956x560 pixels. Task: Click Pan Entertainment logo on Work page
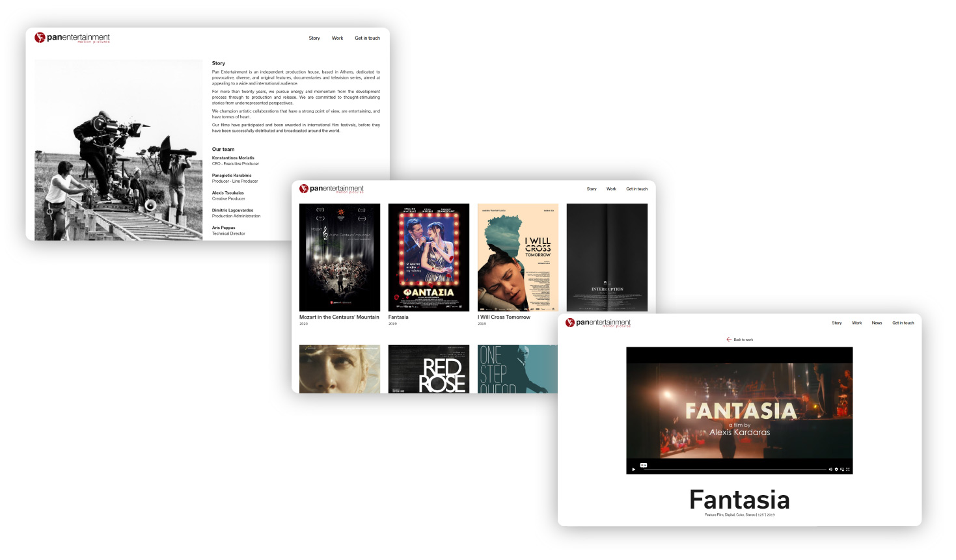tap(331, 189)
